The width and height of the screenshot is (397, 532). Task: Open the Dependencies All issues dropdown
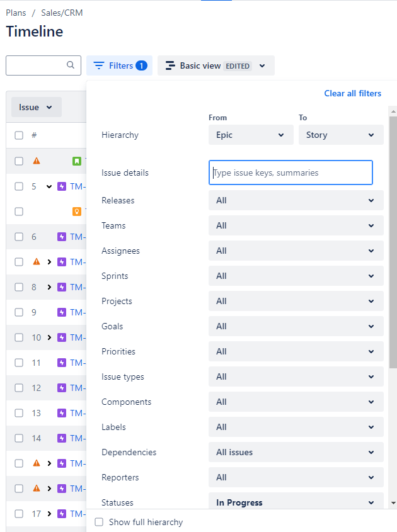pos(296,452)
